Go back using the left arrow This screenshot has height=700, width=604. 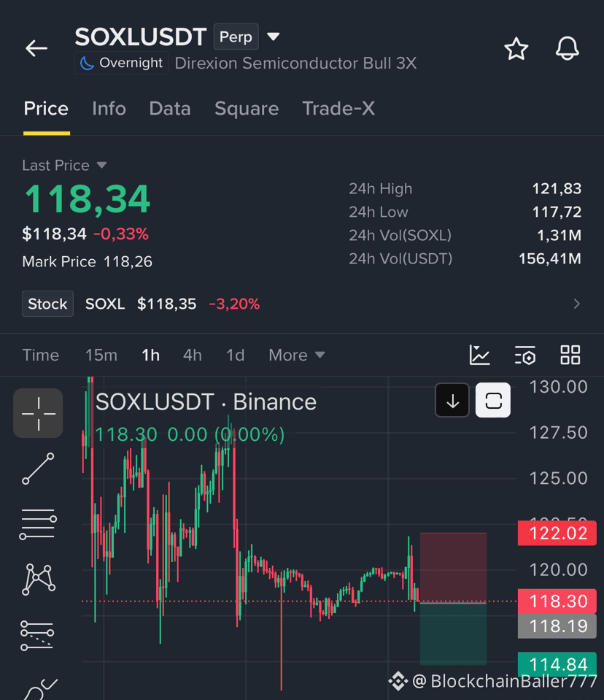tap(36, 48)
